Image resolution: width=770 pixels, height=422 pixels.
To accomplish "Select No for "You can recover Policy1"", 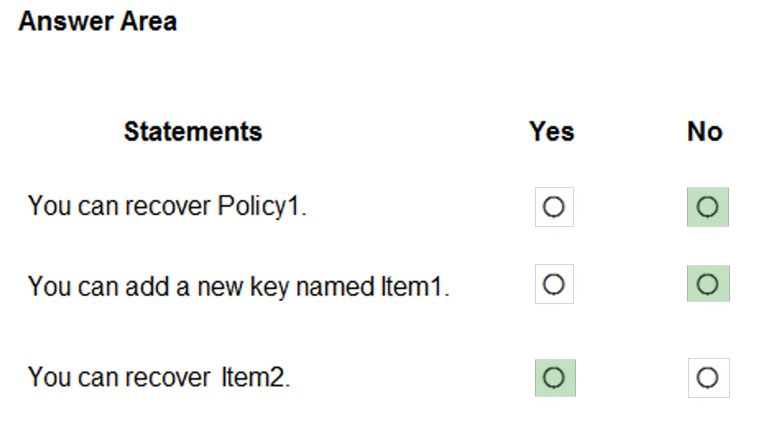I will tap(707, 207).
